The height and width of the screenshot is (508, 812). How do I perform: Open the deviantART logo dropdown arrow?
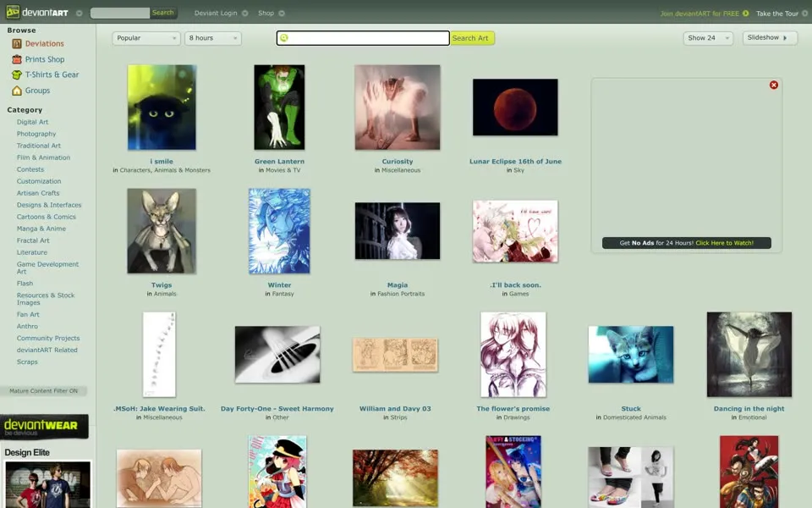click(80, 14)
